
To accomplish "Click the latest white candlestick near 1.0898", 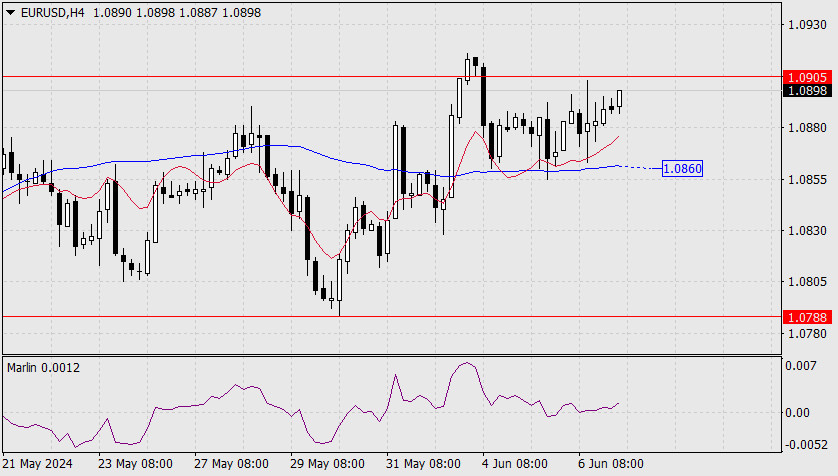I will [619, 99].
